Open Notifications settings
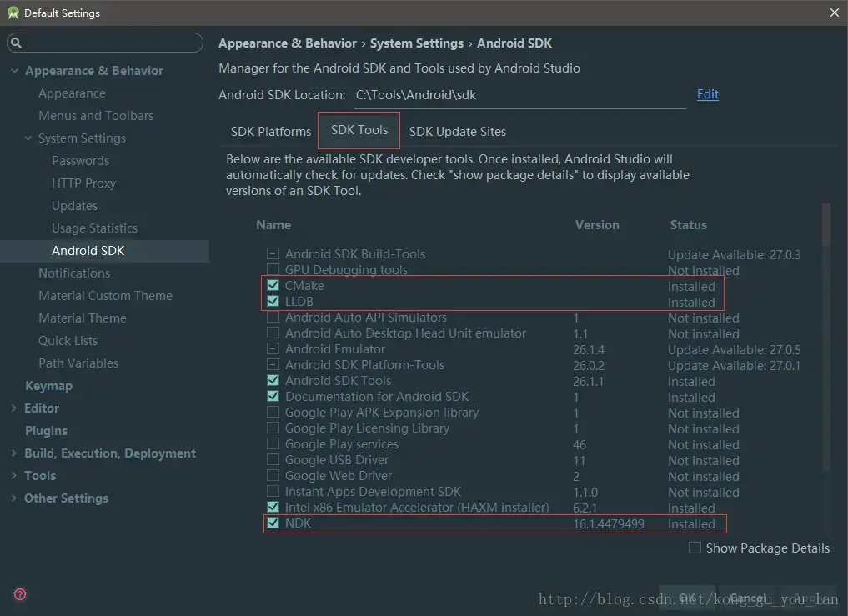The width and height of the screenshot is (848, 616). point(74,273)
